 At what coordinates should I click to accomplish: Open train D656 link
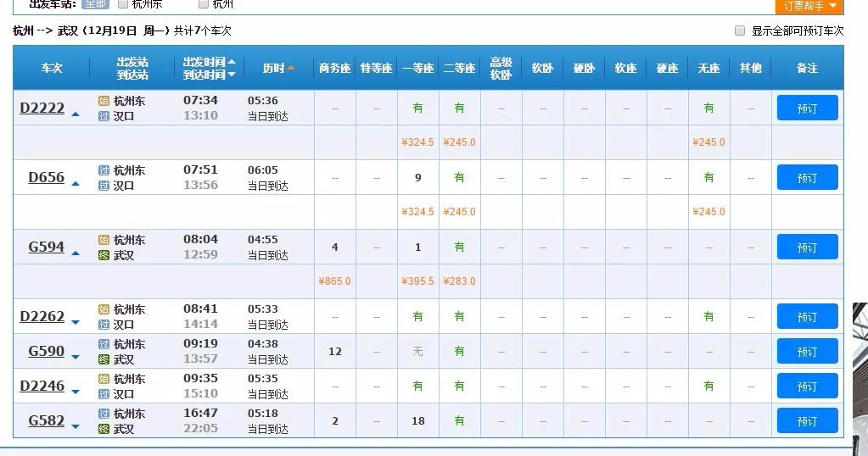47,177
